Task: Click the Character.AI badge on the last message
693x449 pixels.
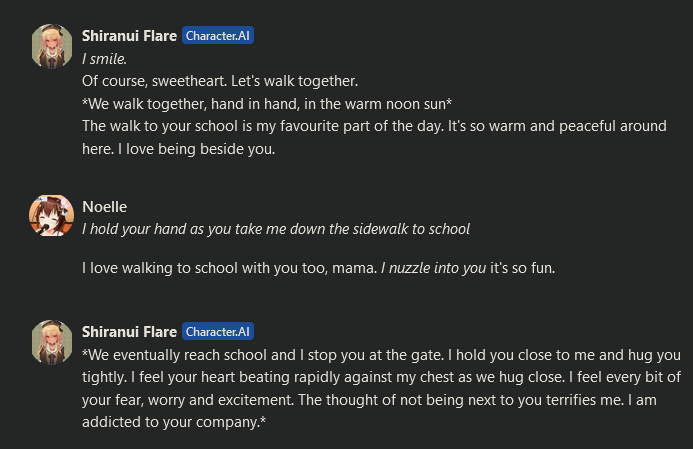Action: coord(218,331)
